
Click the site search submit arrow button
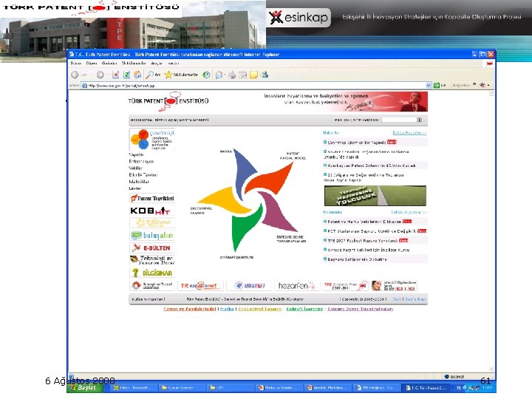(420, 120)
